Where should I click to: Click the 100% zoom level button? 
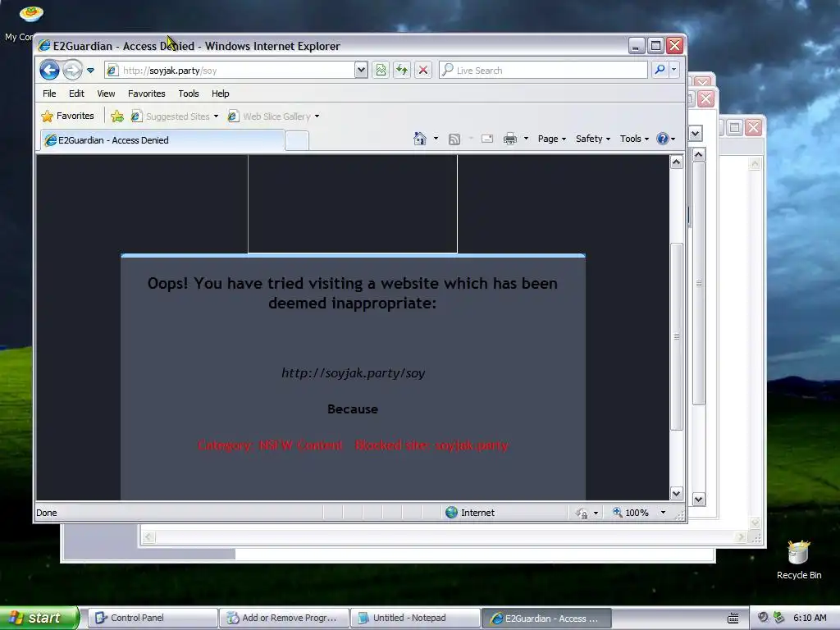pyautogui.click(x=631, y=513)
